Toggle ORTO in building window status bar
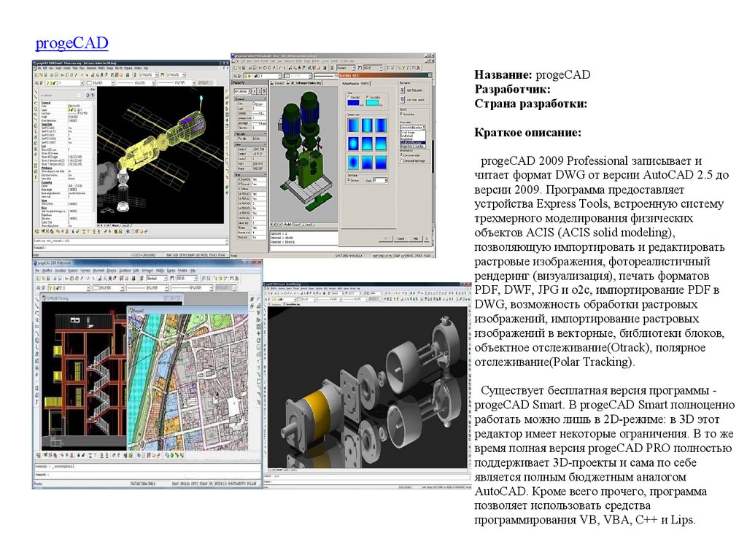The width and height of the screenshot is (747, 560). (194, 484)
